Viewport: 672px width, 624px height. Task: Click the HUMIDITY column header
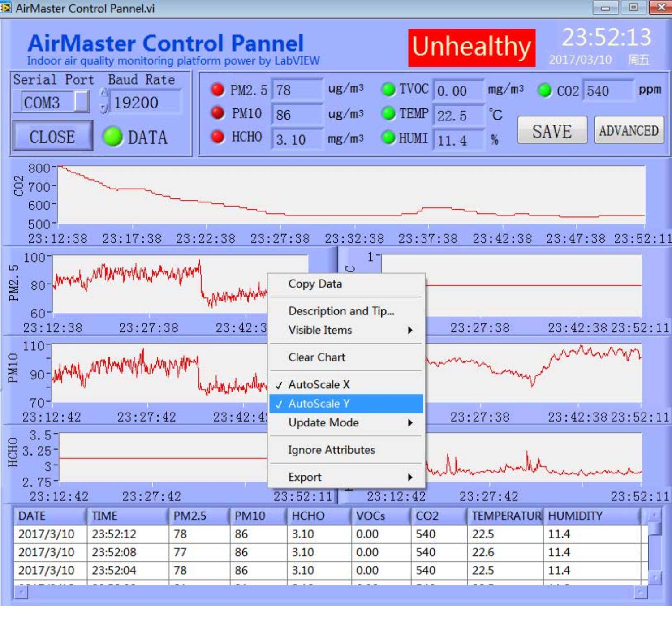coord(592,516)
